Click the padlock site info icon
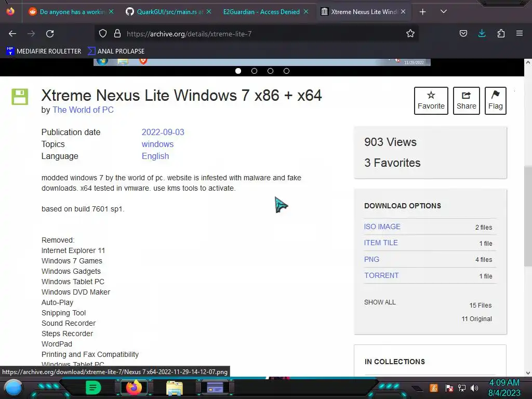The image size is (532, 399). click(x=117, y=33)
